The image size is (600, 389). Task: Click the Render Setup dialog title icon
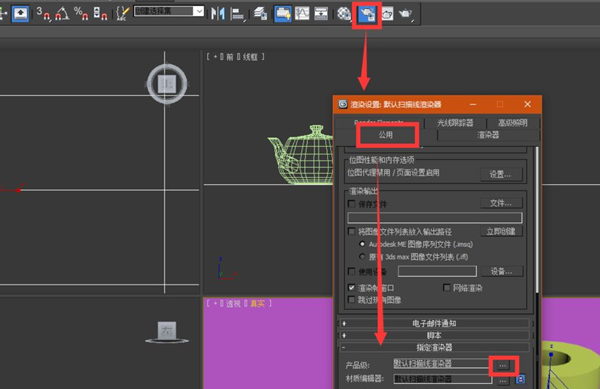point(343,104)
